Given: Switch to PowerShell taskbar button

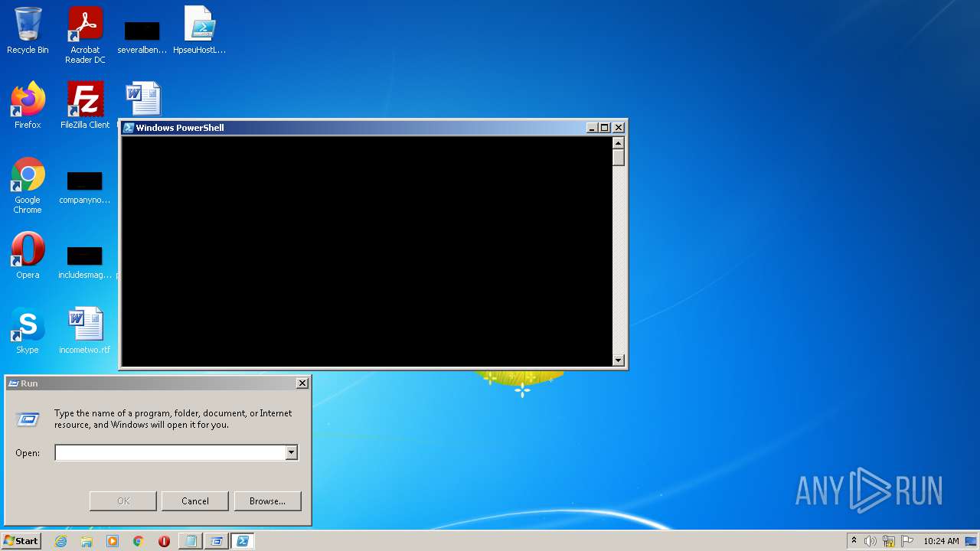Looking at the screenshot, I should [243, 541].
